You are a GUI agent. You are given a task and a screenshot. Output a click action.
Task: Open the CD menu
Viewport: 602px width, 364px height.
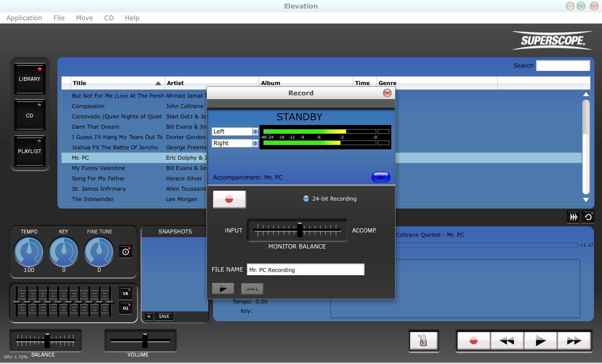point(109,18)
